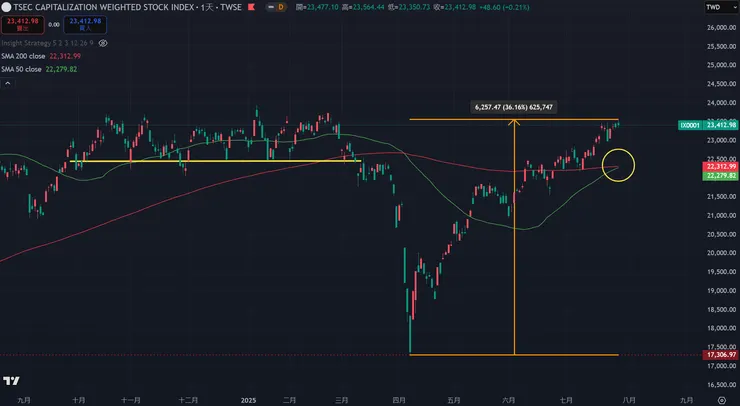Screen dimensions: 740x406
Task: Click the 2025 label on the time axis
Action: pyautogui.click(x=248, y=400)
